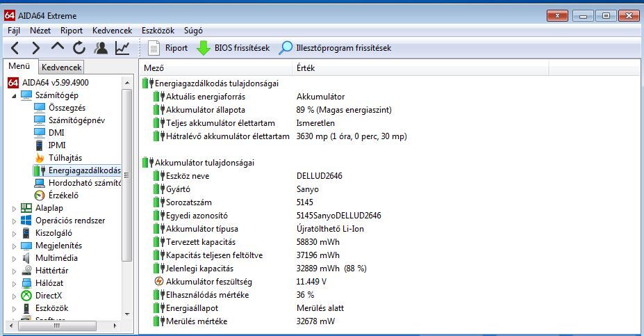Click the Alaplap motherboard icon
This screenshot has height=336, width=644.
pos(26,208)
